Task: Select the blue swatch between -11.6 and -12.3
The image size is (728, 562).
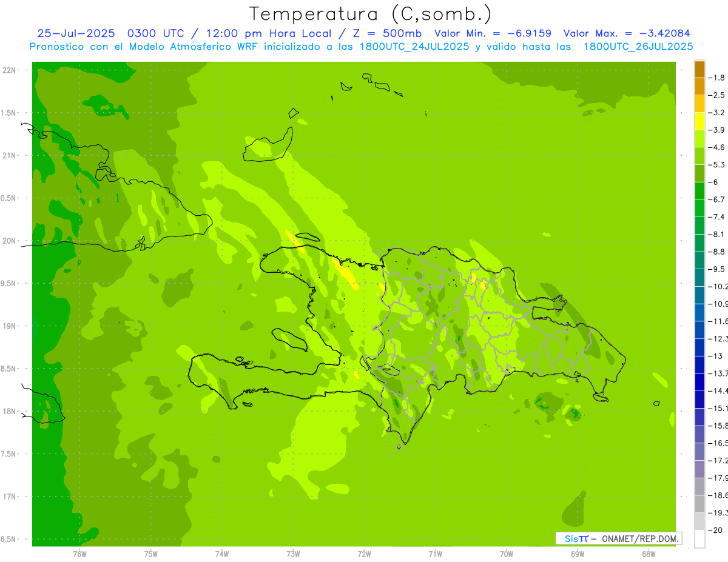Action: coord(699,330)
